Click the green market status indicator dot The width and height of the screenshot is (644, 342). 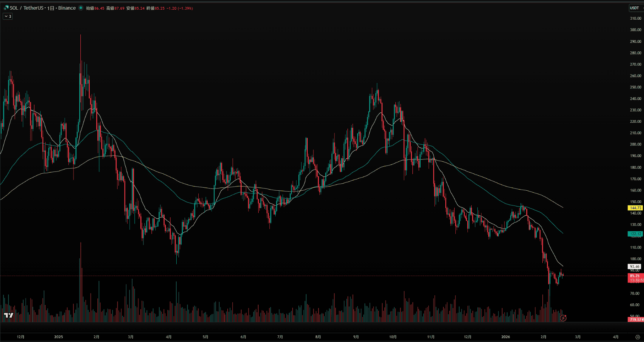tap(81, 8)
